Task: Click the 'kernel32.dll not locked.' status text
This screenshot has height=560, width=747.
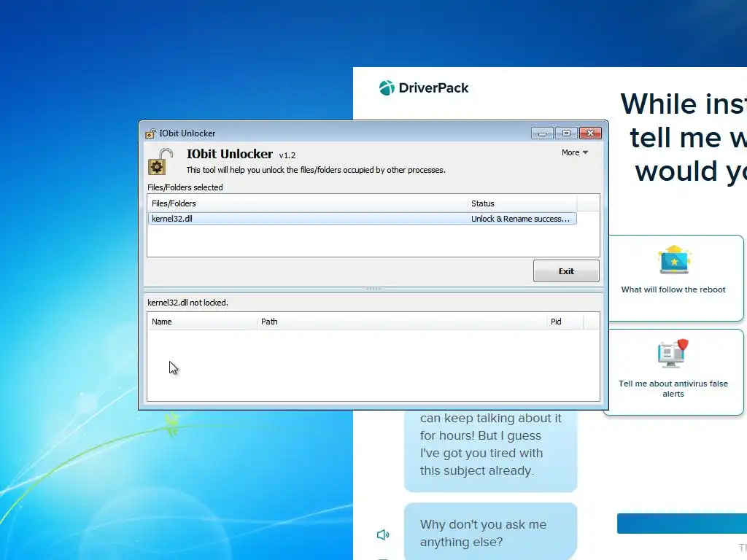Action: 187,303
